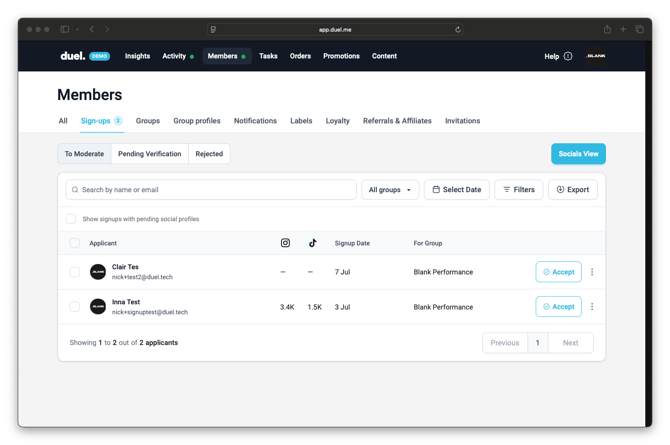
Task: Click the browser reload icon
Action: coord(458,29)
